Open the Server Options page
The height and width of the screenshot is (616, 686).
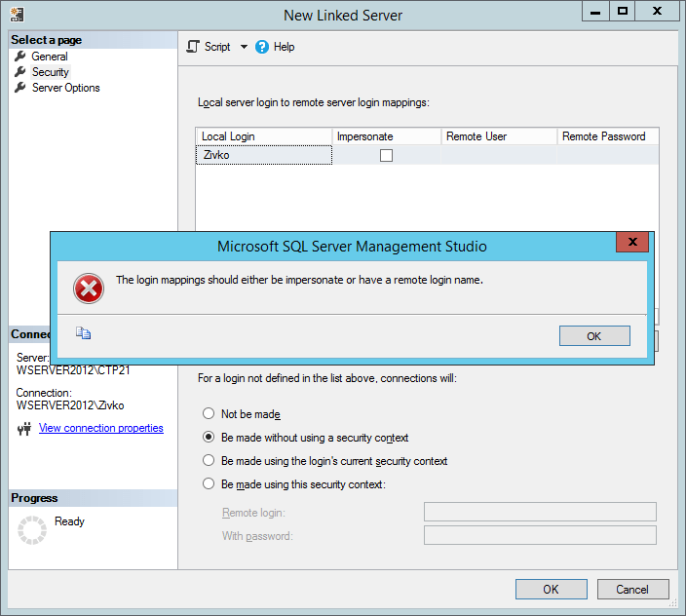point(65,88)
